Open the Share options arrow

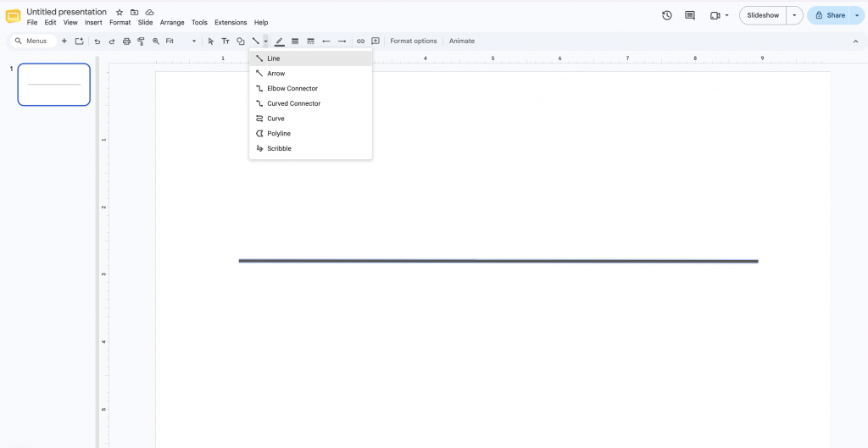tap(857, 15)
